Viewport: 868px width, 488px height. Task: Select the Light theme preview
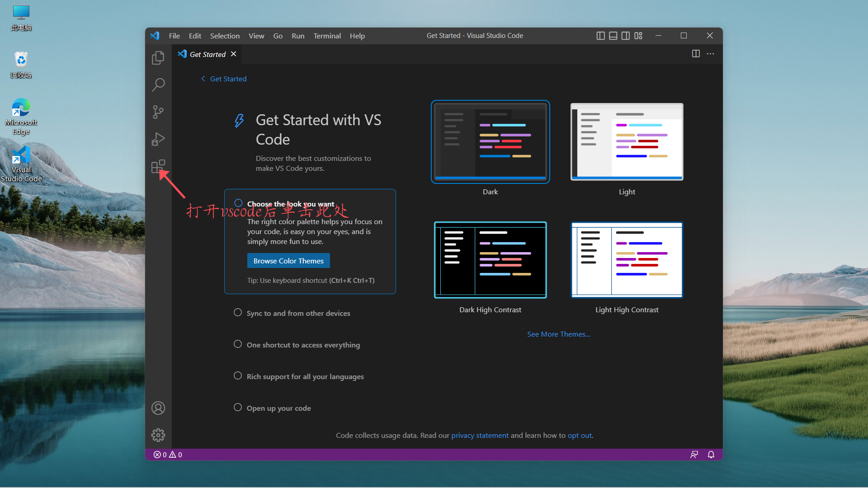[627, 141]
